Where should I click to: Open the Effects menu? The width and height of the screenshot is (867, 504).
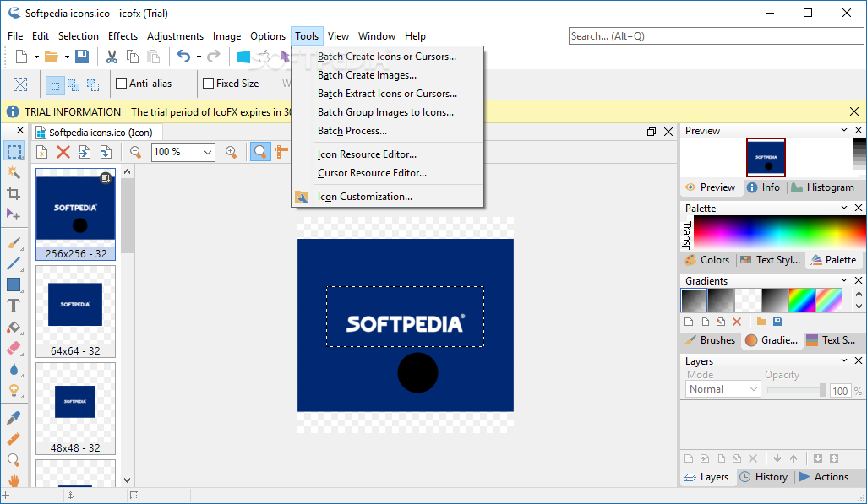coord(123,36)
